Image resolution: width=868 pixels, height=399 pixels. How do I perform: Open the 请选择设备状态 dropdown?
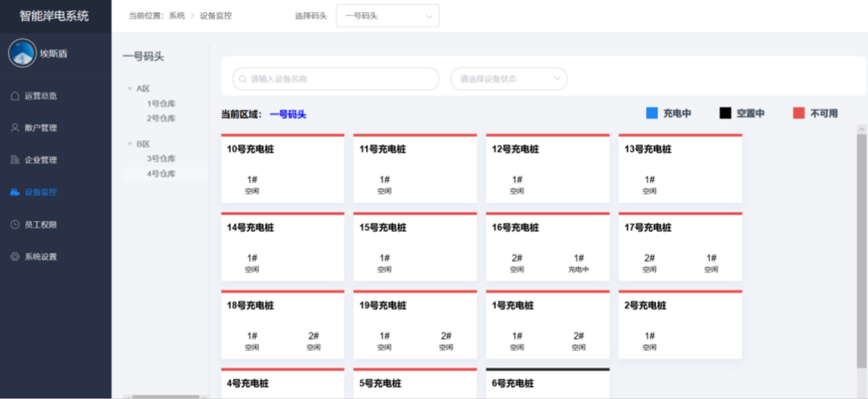pos(509,79)
